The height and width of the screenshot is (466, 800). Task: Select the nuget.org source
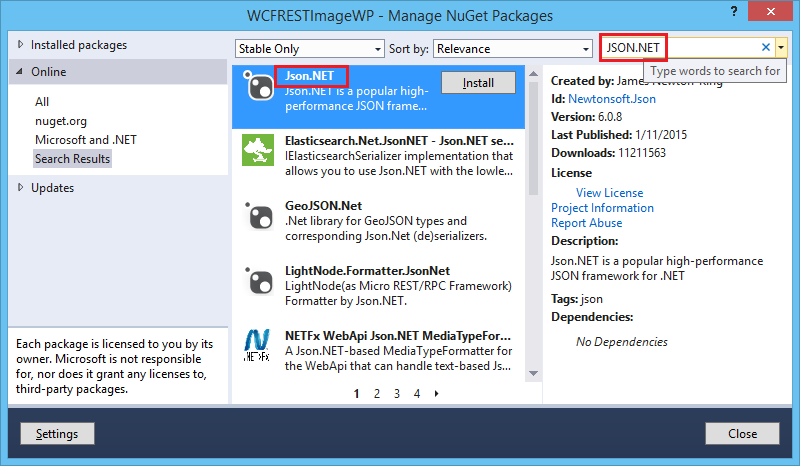point(61,121)
